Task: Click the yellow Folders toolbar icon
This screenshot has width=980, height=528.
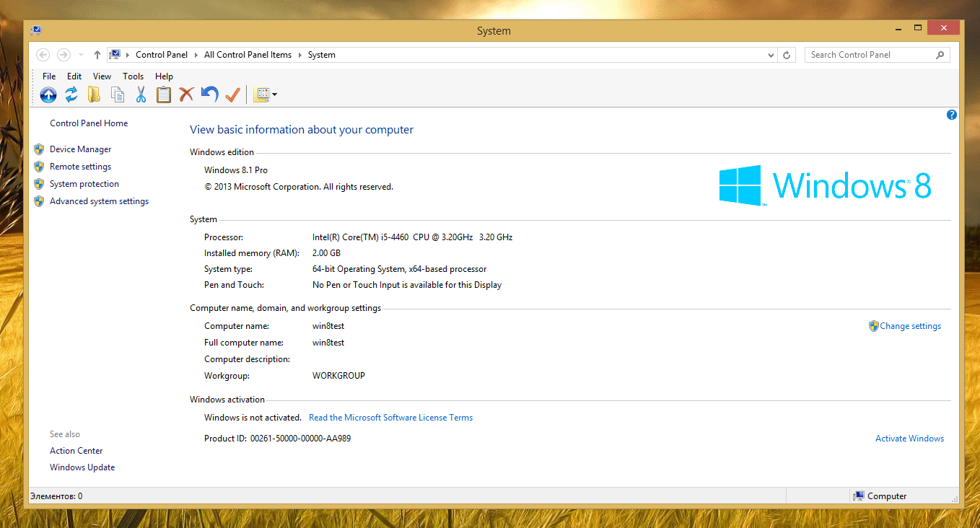Action: pos(95,94)
